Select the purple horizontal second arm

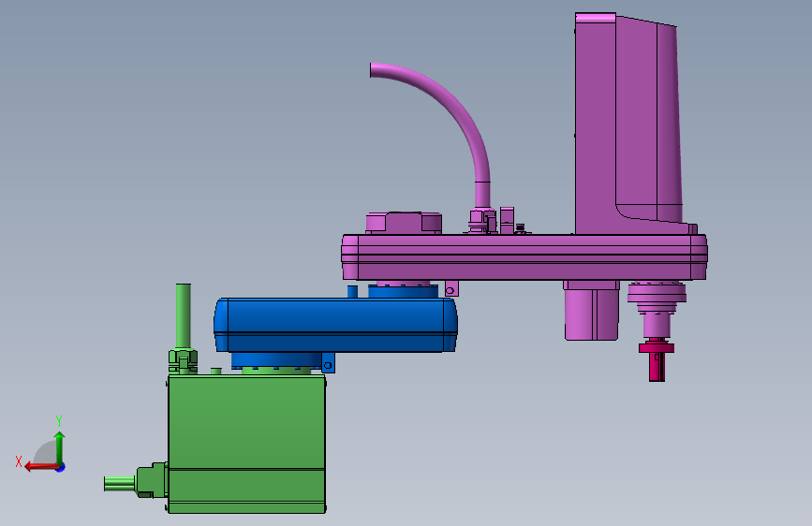point(524,256)
